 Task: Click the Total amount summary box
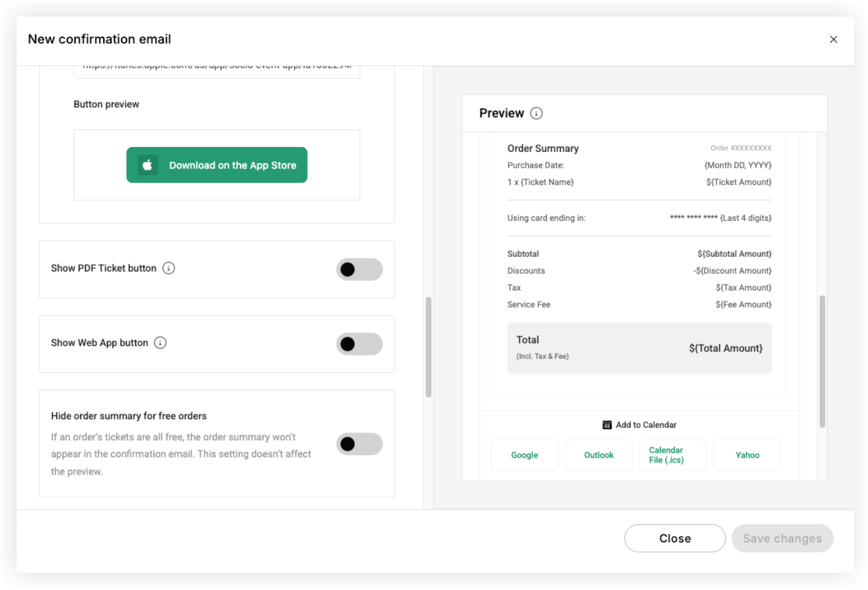[x=640, y=348]
